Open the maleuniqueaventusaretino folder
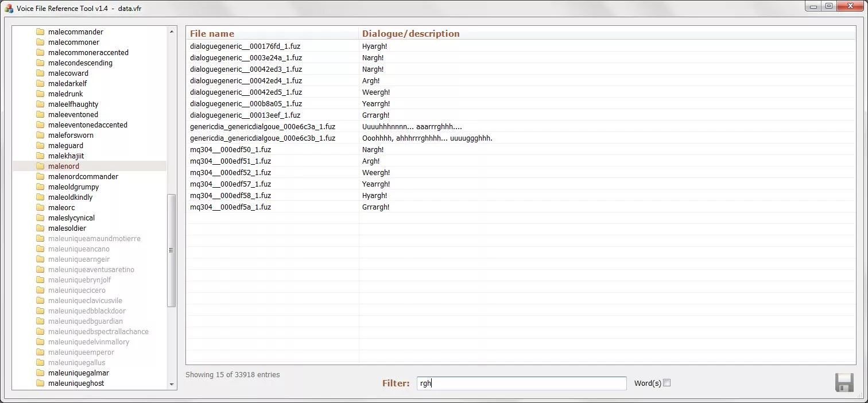This screenshot has width=868, height=403. (91, 270)
